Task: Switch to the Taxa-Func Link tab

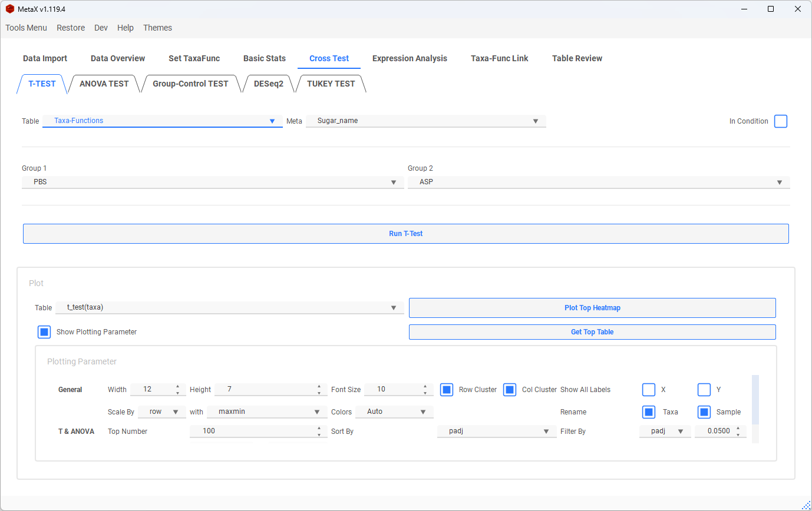Action: [499, 58]
